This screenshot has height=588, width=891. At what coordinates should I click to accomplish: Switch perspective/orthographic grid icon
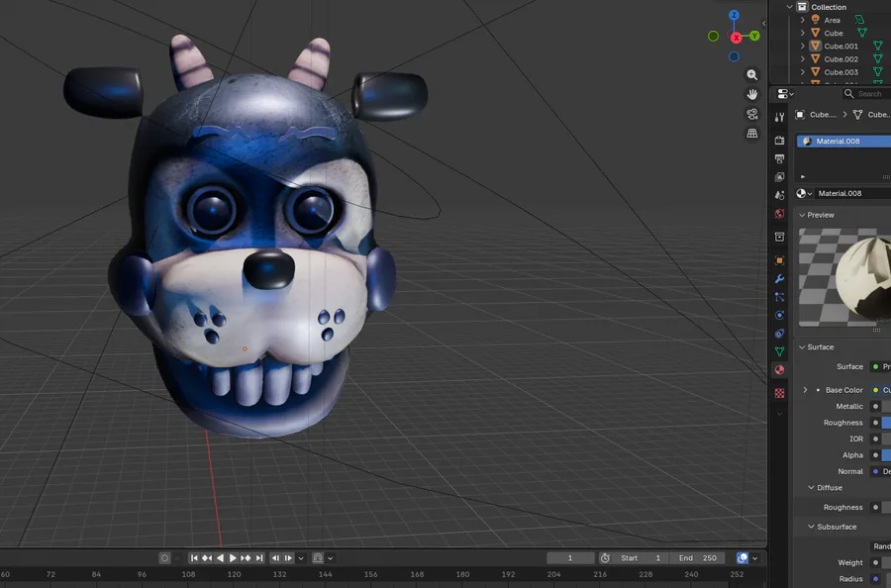pyautogui.click(x=751, y=133)
